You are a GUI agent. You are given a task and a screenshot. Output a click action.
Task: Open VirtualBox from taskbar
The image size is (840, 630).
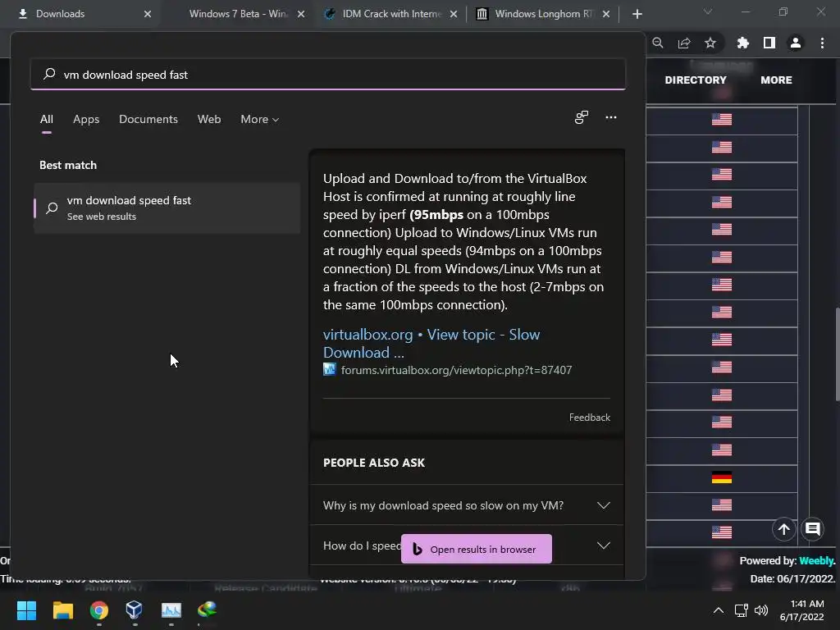click(135, 610)
